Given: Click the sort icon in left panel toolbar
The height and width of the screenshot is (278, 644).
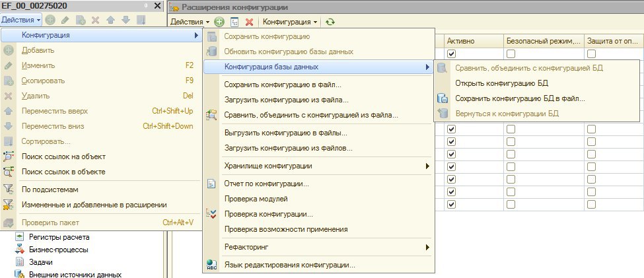Looking at the screenshot, I should click(141, 20).
